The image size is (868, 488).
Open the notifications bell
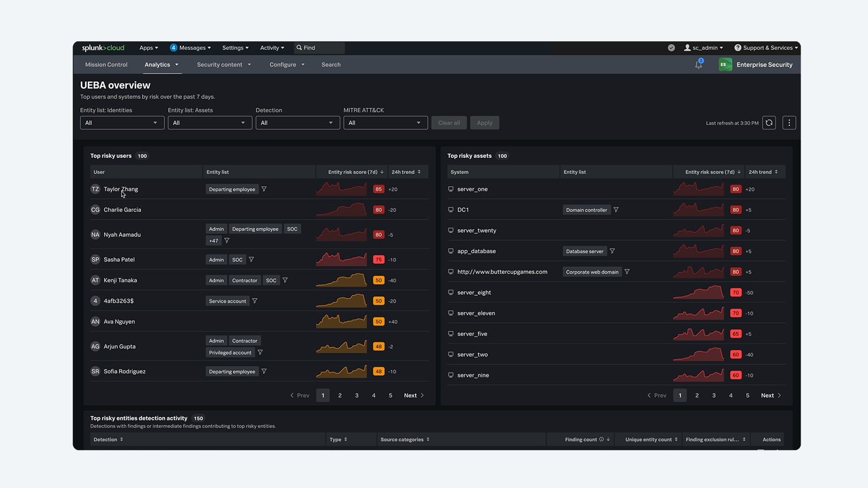pyautogui.click(x=699, y=65)
